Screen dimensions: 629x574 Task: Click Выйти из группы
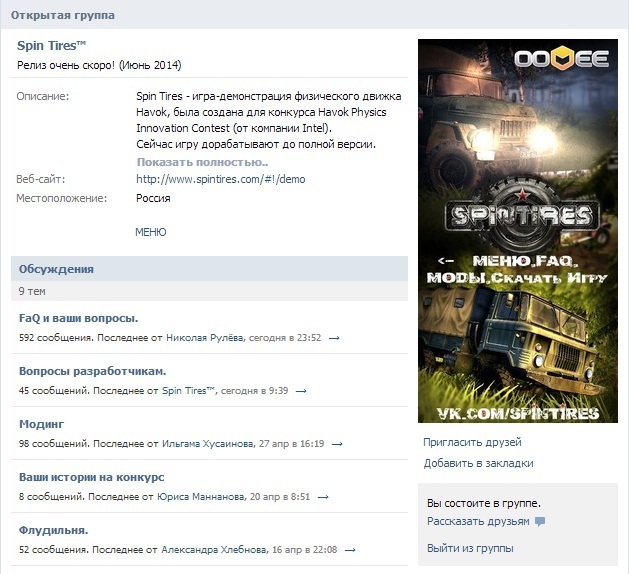click(x=470, y=548)
